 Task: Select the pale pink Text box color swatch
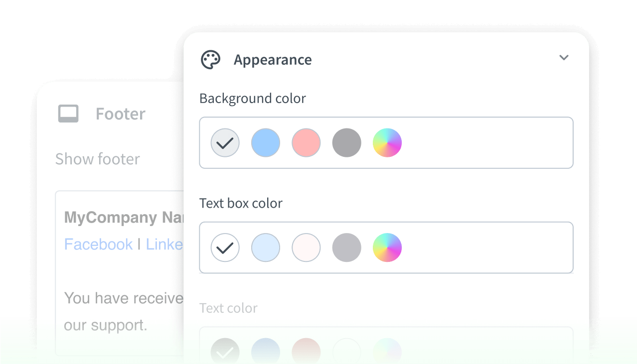point(306,247)
